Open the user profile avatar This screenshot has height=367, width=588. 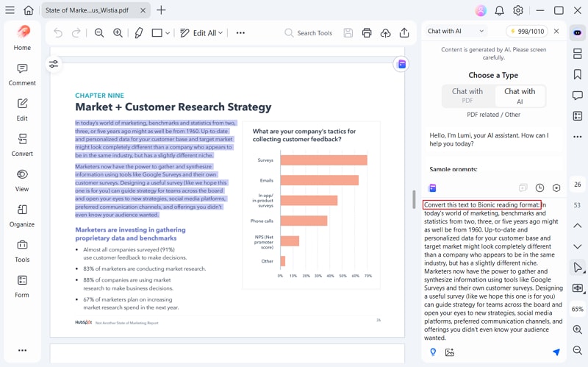click(x=481, y=10)
